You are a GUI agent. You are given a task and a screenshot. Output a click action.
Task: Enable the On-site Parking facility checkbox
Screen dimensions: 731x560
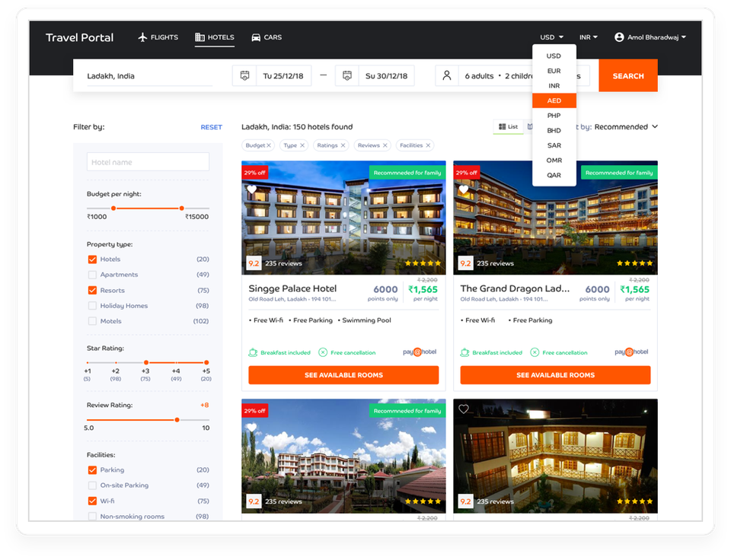92,485
